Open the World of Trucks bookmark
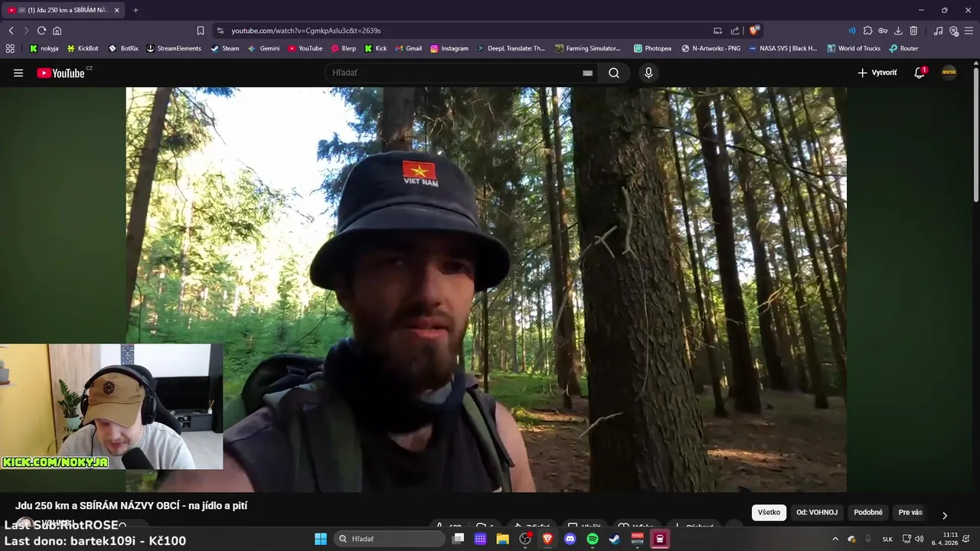 tap(854, 48)
